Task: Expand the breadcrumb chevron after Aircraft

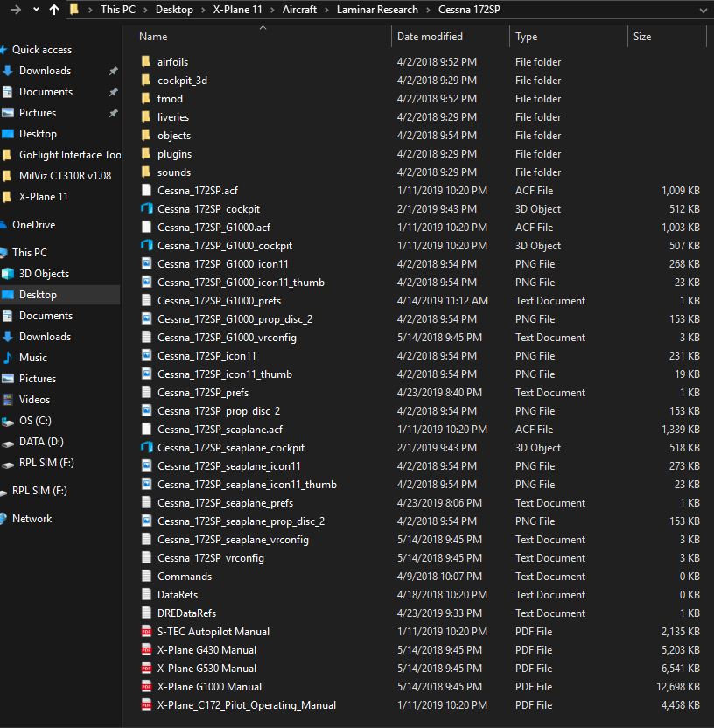Action: click(328, 10)
